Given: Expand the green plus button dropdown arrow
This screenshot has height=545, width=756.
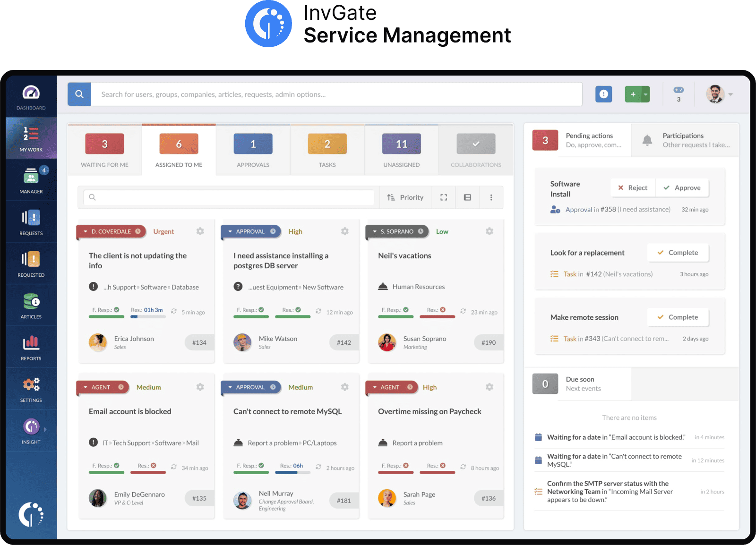Looking at the screenshot, I should [645, 94].
